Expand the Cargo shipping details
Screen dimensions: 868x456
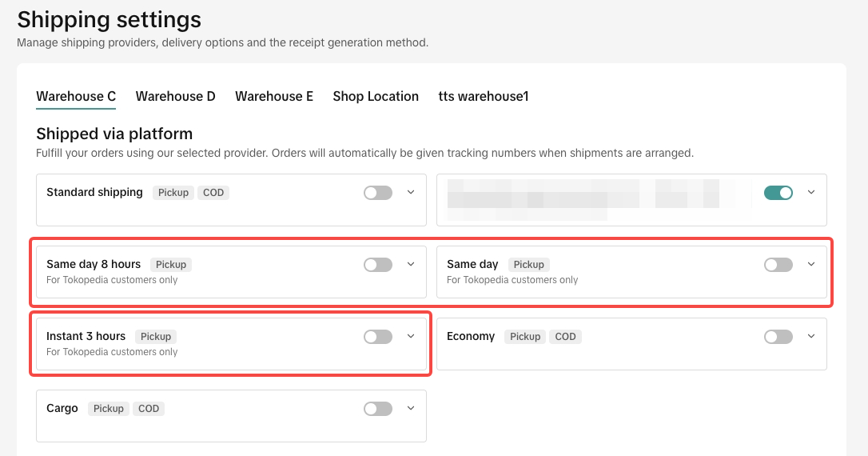tap(411, 408)
